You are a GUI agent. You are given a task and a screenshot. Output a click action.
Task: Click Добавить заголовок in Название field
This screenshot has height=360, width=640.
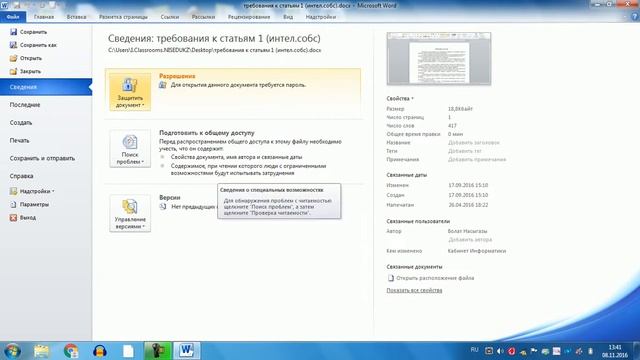pyautogui.click(x=473, y=142)
